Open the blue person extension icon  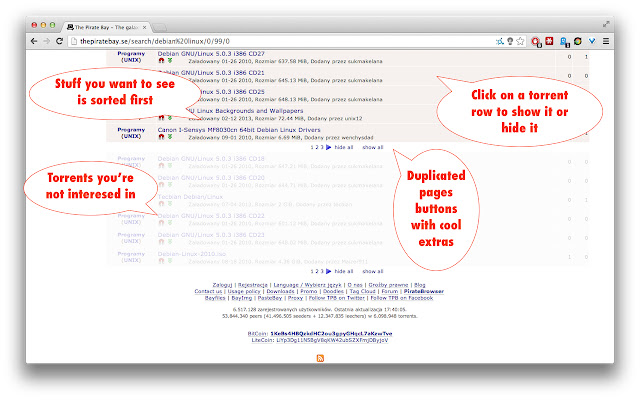(564, 41)
